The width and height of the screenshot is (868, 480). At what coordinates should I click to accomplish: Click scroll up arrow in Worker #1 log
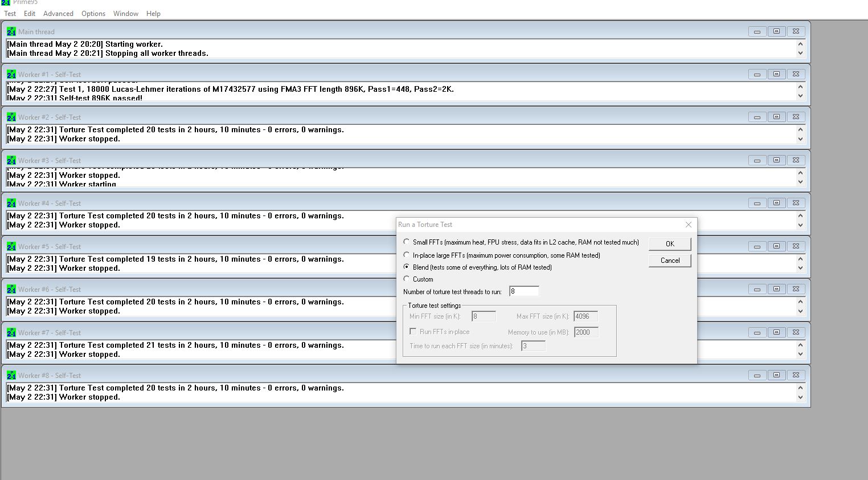(800, 87)
